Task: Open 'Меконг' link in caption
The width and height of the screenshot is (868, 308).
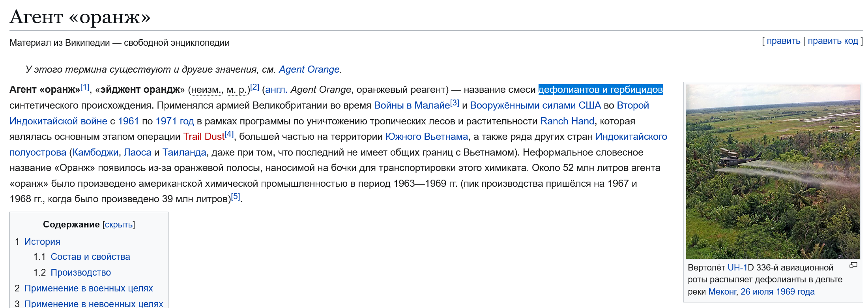Action: [722, 292]
